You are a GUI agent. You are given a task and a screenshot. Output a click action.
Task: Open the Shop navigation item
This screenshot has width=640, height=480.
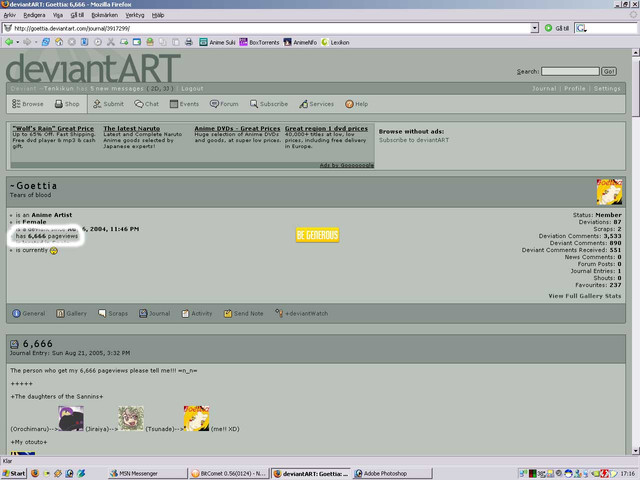click(67, 104)
